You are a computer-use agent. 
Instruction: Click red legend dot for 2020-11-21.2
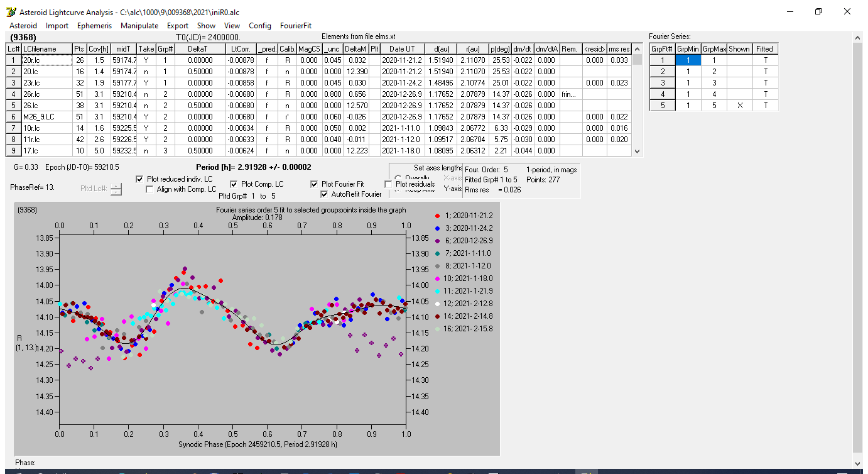pos(438,216)
